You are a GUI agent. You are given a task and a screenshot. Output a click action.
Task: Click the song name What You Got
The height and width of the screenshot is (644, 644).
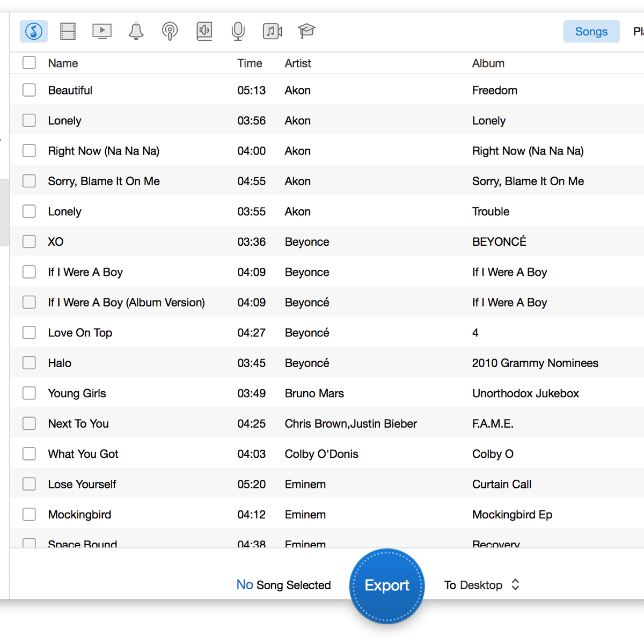tap(83, 454)
